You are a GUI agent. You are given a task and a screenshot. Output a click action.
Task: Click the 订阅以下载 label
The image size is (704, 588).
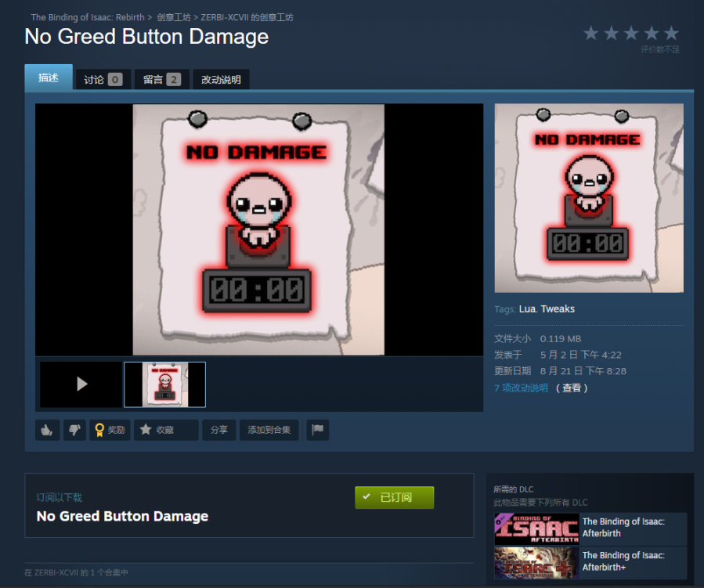(59, 497)
